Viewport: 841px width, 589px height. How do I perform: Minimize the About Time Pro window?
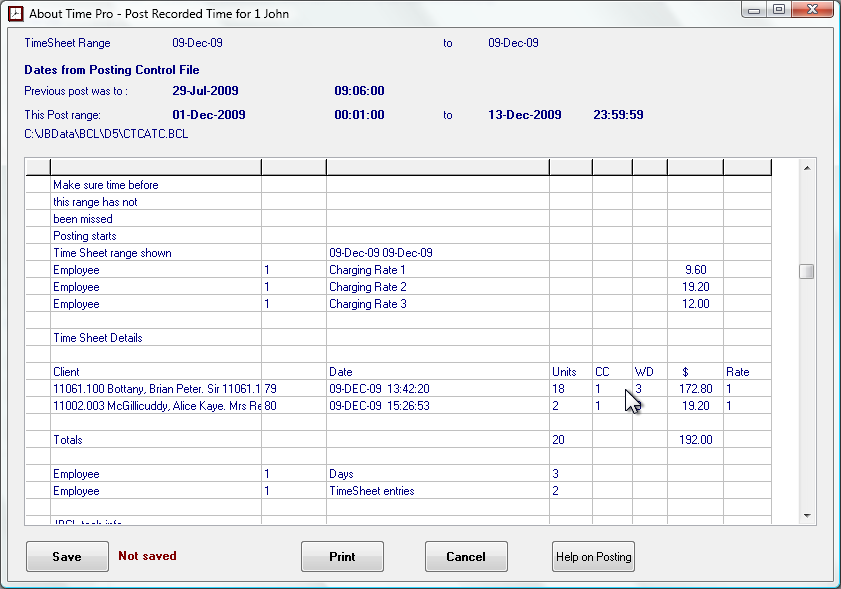755,10
